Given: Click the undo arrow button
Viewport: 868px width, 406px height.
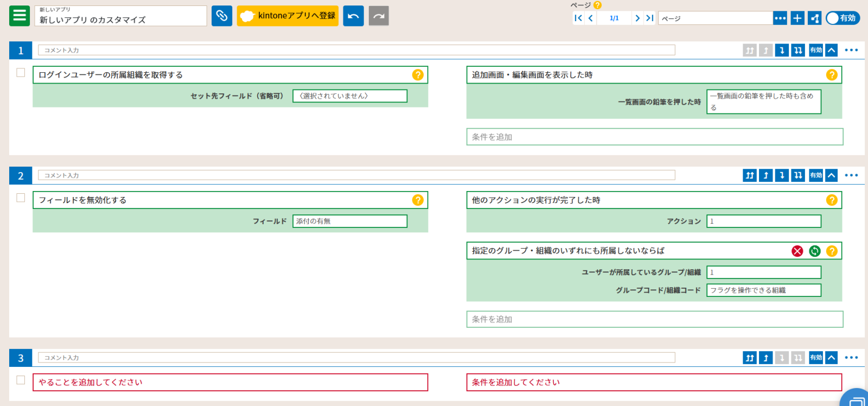Looking at the screenshot, I should 353,16.
